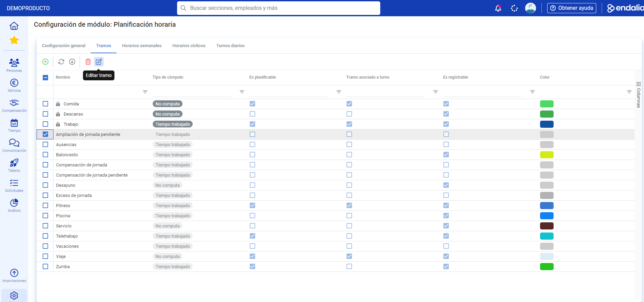The image size is (644, 302).
Task: Uncheck Ampliación de jornada pendiente row checkbox
Action: (x=45, y=134)
